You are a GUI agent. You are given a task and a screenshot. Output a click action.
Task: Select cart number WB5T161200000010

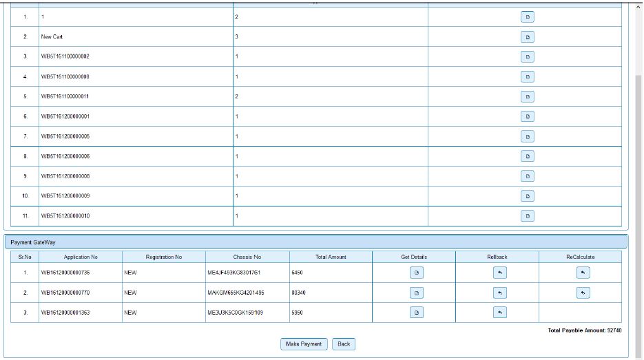(x=65, y=216)
